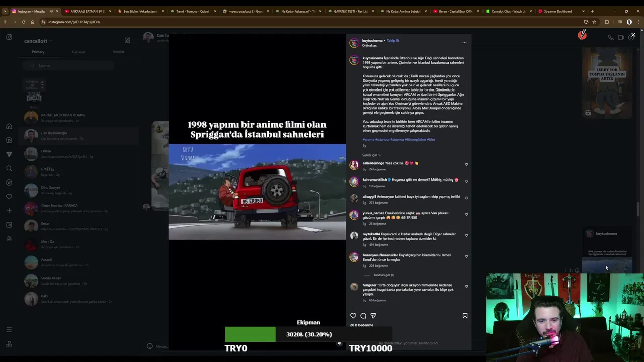Image resolution: width=644 pixels, height=362 pixels.
Task: Open the #anime hashtag link
Action: click(x=368, y=140)
